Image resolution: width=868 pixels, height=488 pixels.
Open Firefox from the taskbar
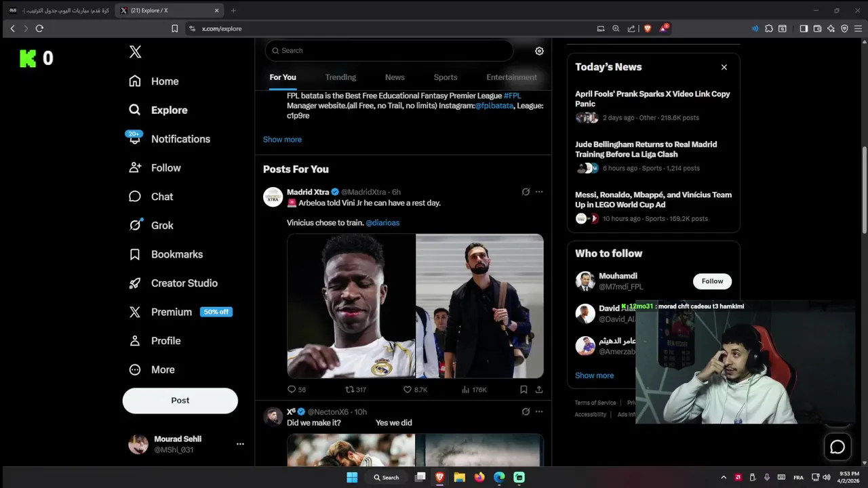pos(479,477)
